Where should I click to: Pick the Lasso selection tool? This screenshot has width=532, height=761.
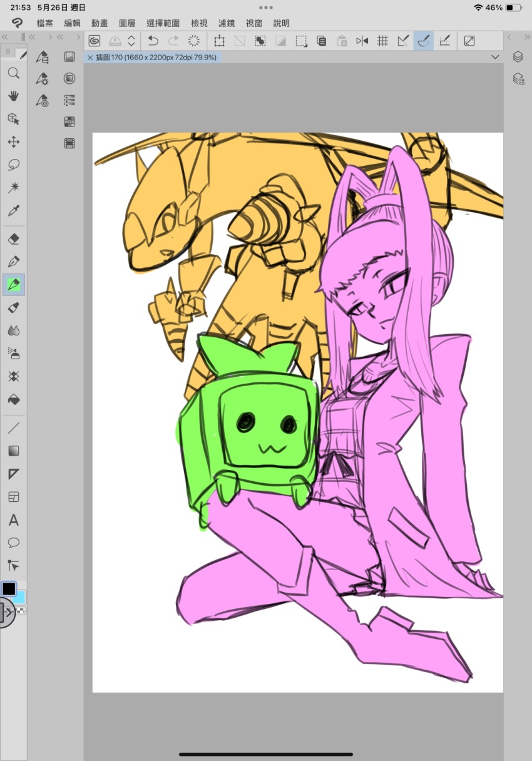pos(13,165)
